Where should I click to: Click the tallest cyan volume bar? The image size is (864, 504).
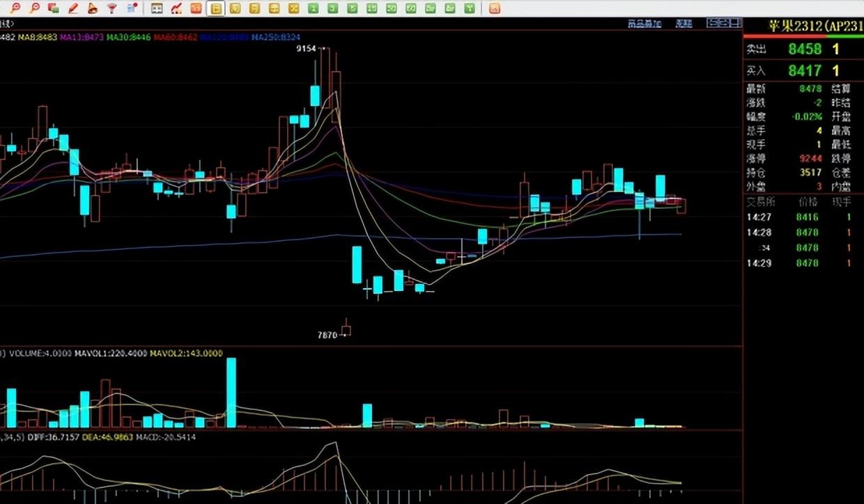(231, 393)
